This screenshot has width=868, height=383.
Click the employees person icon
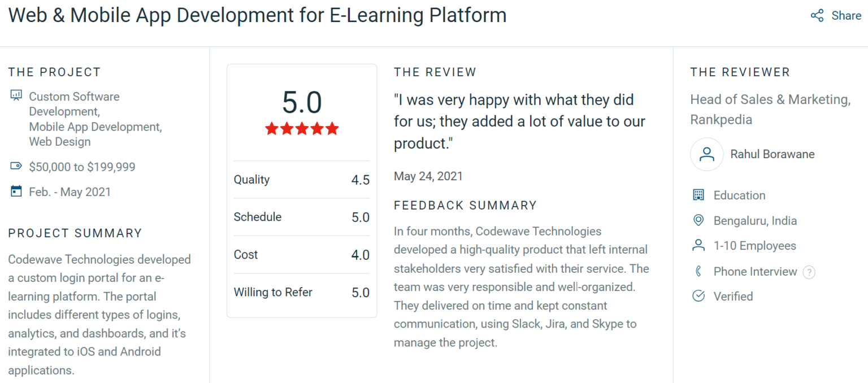pyautogui.click(x=699, y=245)
